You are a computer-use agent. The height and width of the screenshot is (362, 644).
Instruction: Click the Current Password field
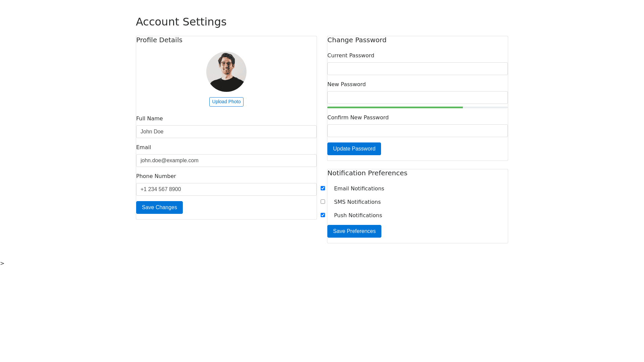tap(417, 69)
